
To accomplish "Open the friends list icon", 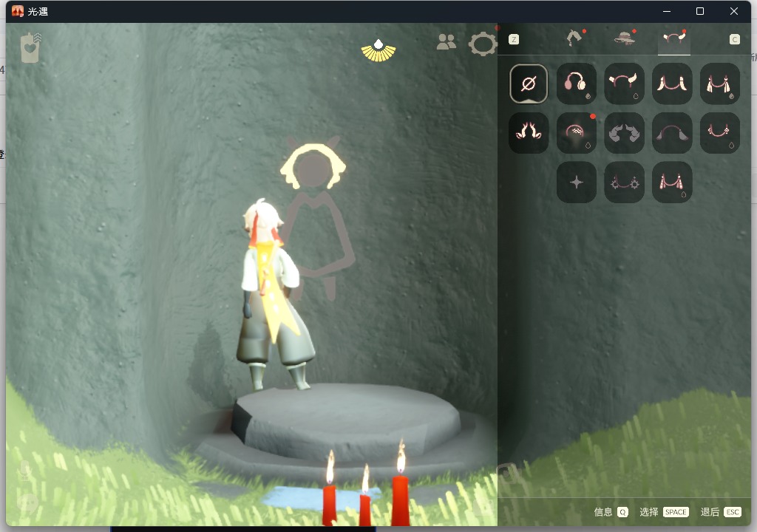I will [447, 42].
